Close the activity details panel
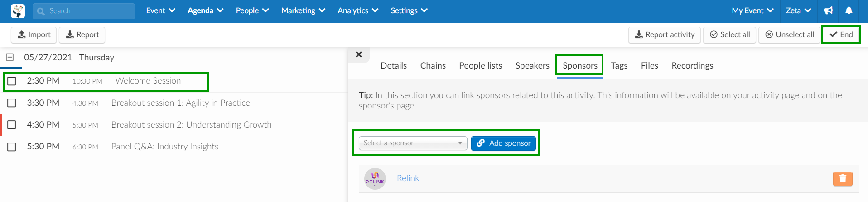Image resolution: width=868 pixels, height=202 pixels. point(359,54)
